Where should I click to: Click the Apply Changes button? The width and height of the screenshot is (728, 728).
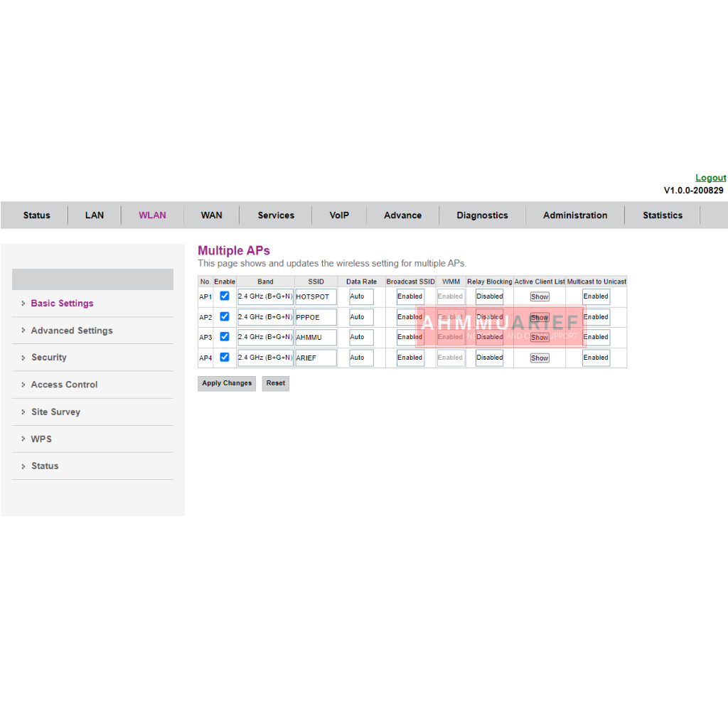[x=227, y=383]
